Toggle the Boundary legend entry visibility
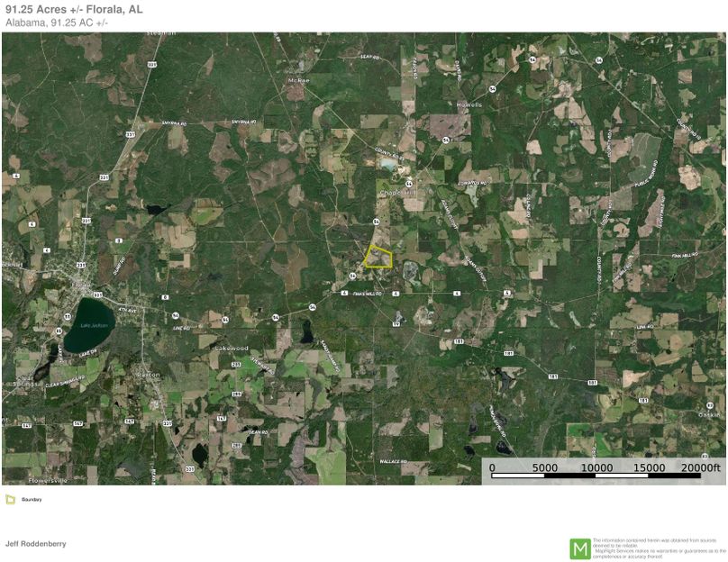Screen dimensions: 728x562 pos(32,501)
